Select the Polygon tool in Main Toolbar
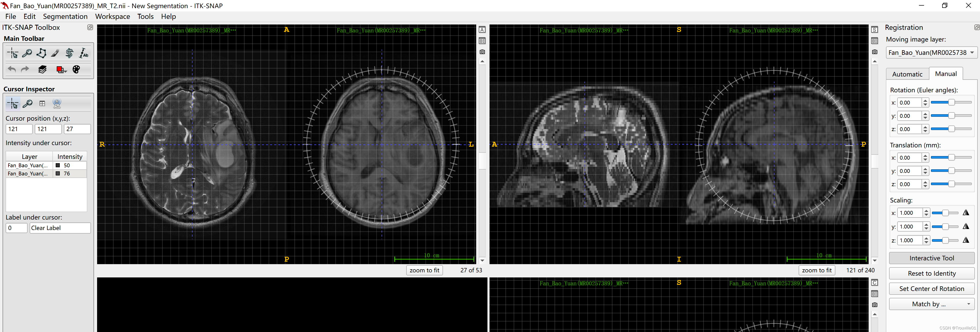Viewport: 980px width, 332px height. pyautogui.click(x=41, y=54)
